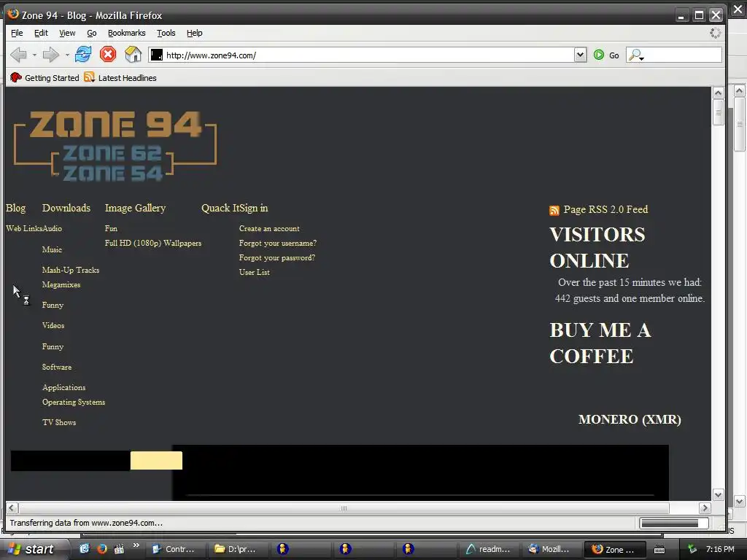Screen dimensions: 747x560
Task: Click the green Go button
Action: [606, 55]
